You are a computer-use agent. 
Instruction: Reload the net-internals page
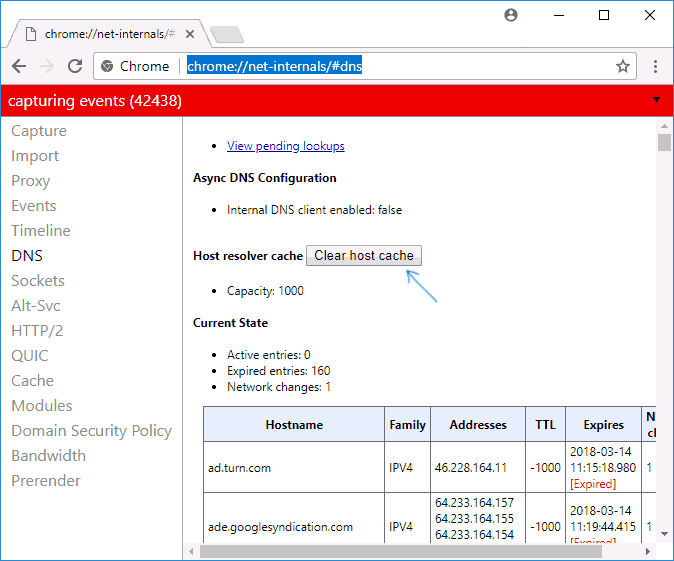click(75, 66)
